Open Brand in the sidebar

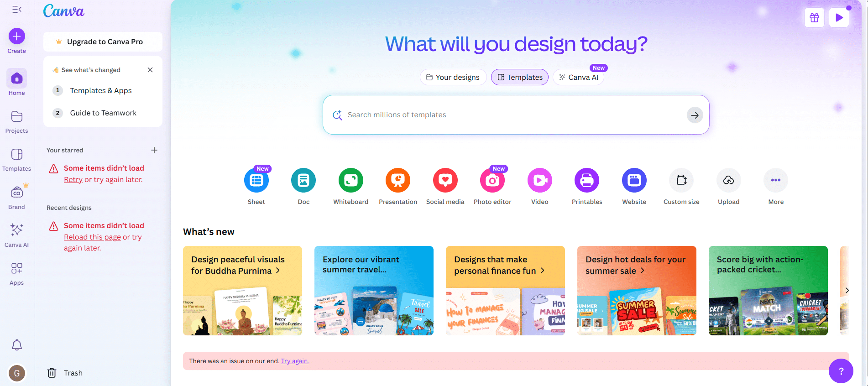pyautogui.click(x=17, y=197)
